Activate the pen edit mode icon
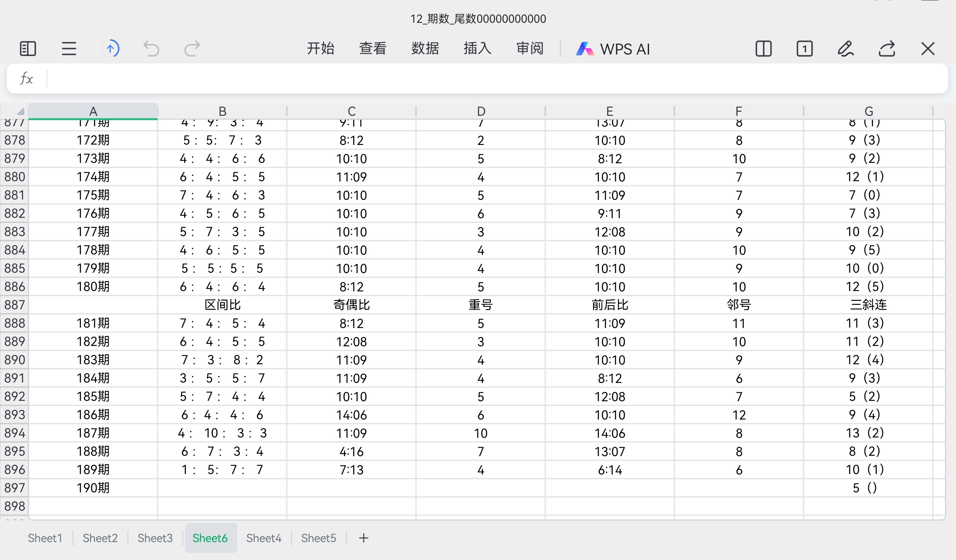The width and height of the screenshot is (956, 560). (845, 49)
